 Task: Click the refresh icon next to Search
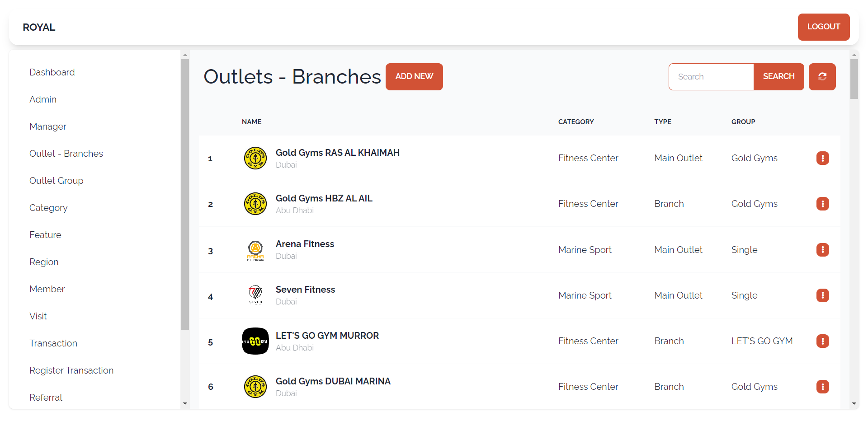click(x=822, y=77)
